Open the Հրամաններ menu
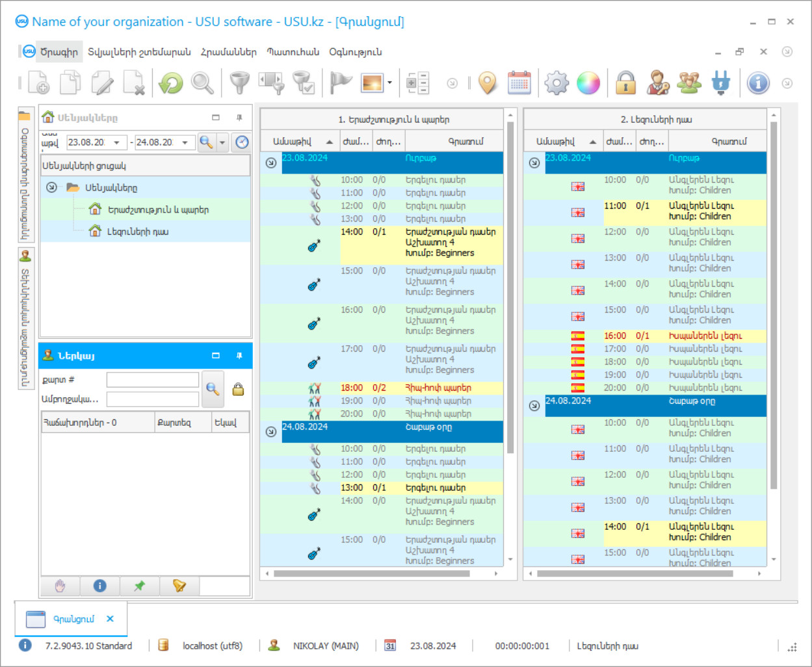Viewport: 812px width, 667px height. click(229, 52)
